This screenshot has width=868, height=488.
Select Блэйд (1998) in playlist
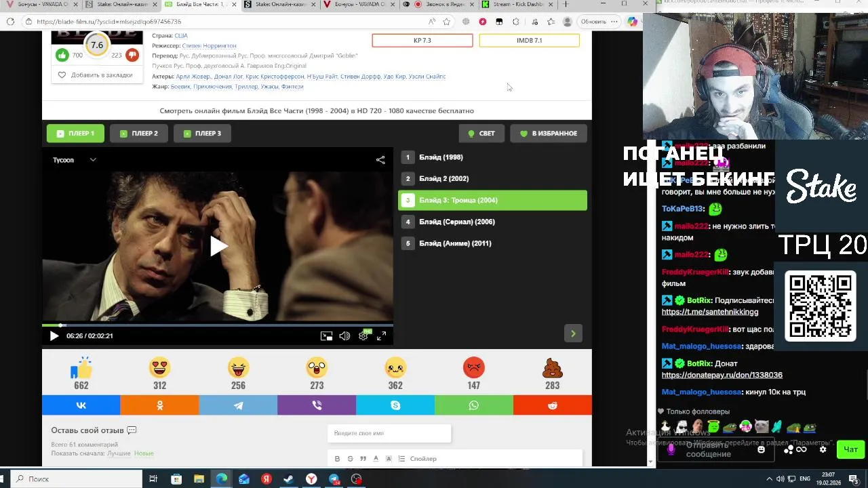coord(492,157)
